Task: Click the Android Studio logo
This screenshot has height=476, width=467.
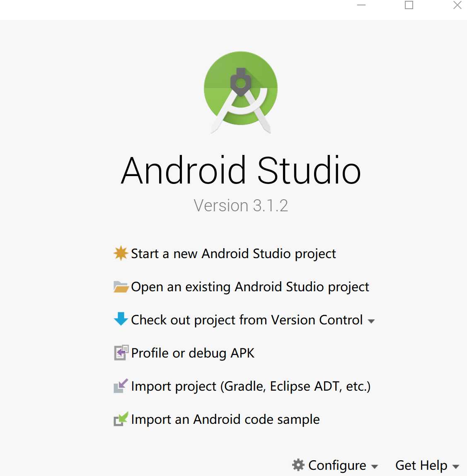Action: pos(241,92)
